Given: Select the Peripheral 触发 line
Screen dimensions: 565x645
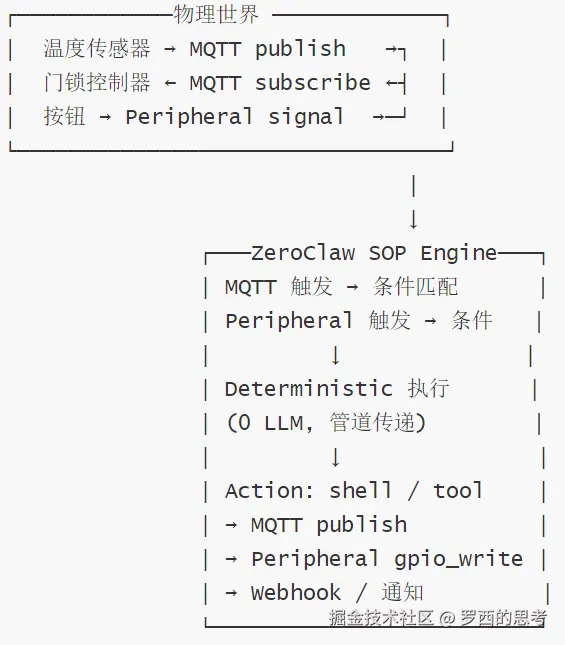Looking at the screenshot, I should 359,320.
